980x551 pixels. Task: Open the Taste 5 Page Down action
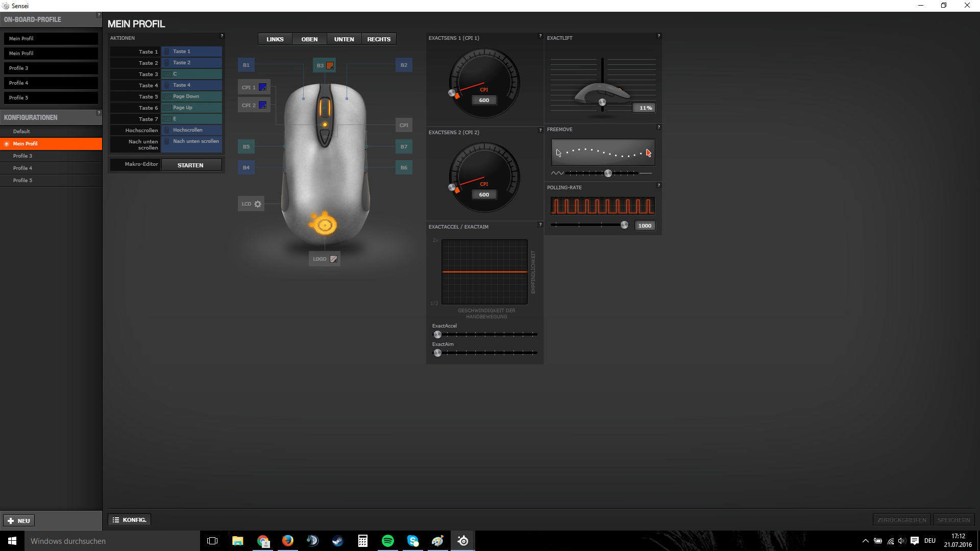[192, 96]
